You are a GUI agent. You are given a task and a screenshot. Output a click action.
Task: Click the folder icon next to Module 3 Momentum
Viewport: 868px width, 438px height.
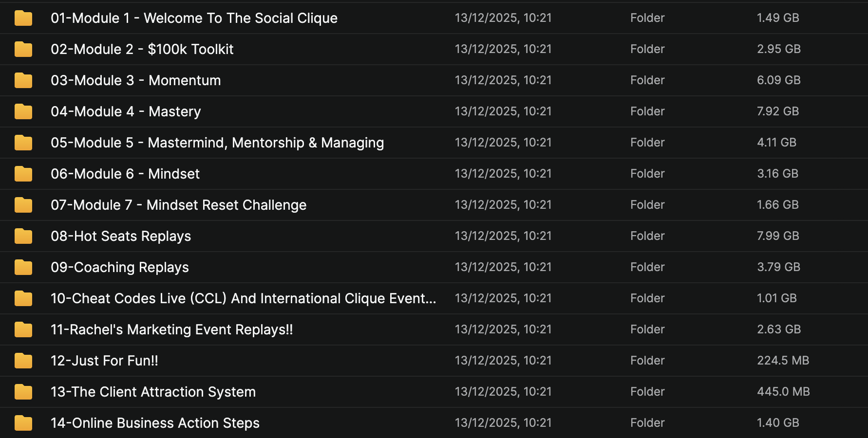coord(23,80)
